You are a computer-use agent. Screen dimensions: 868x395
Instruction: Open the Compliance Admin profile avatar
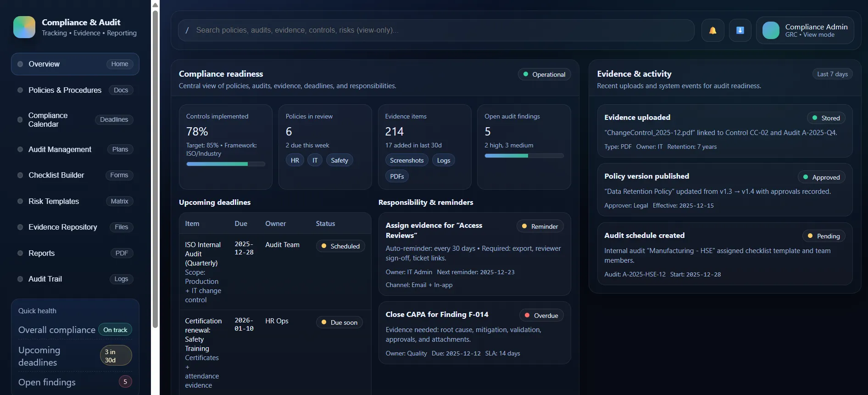tap(771, 30)
